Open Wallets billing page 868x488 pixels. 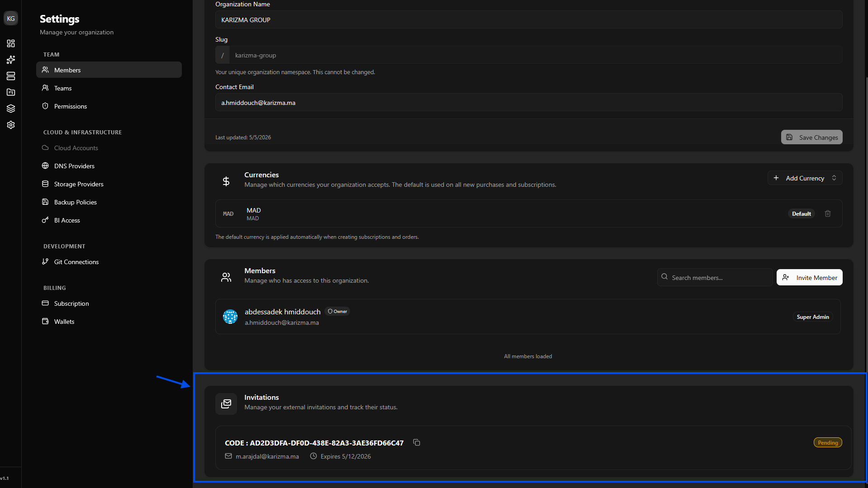(x=109, y=322)
